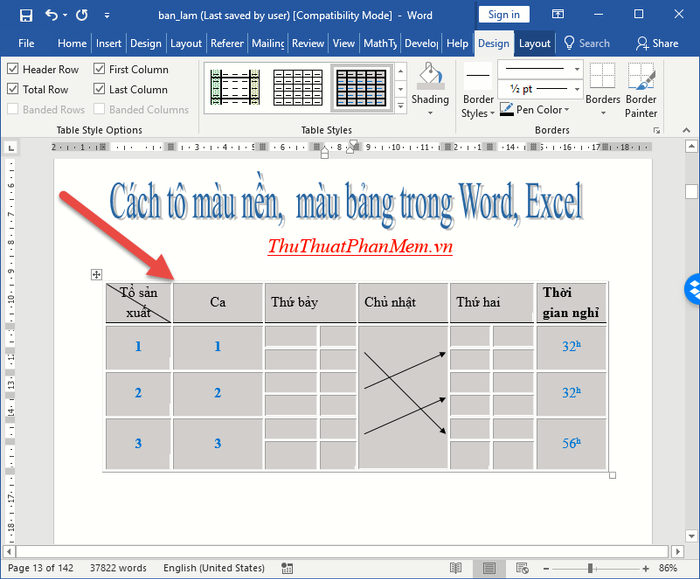Switch to Table Tools Layout tab
700x579 pixels.
tap(534, 43)
